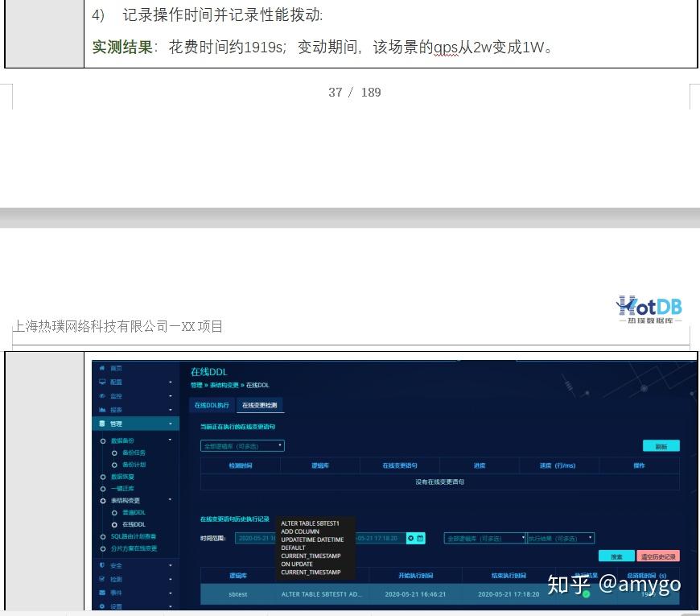Open the 安全 security section icon
The height and width of the screenshot is (616, 700).
click(x=102, y=565)
